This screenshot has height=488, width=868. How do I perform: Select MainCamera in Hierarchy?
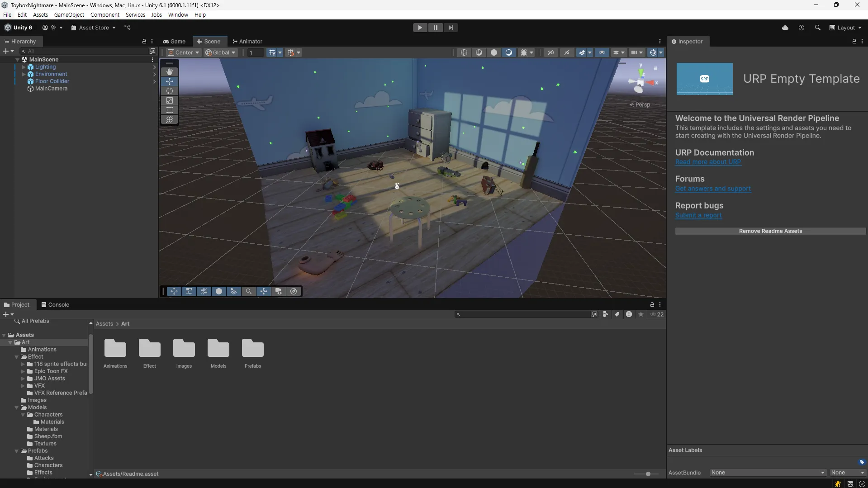coord(51,89)
